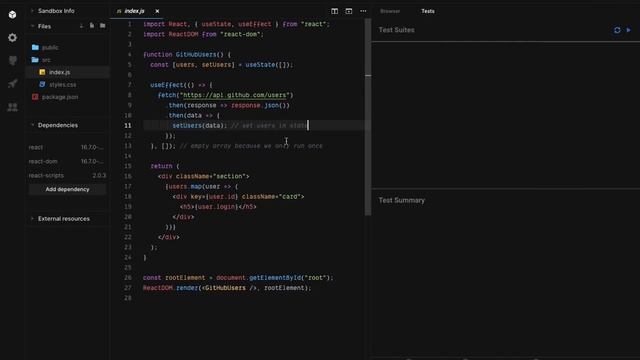This screenshot has height=360, width=640.
Task: Open the Live collaboration people icon
Action: [12, 107]
